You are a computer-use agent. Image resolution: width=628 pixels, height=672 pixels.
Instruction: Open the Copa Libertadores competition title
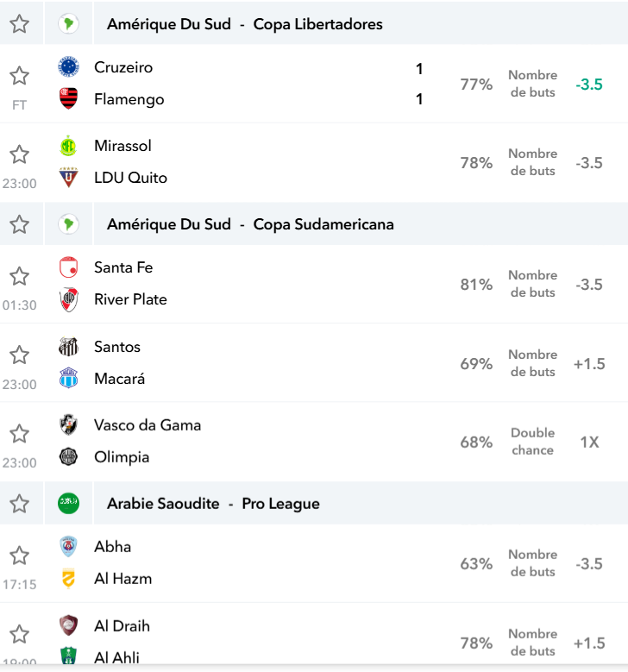(x=317, y=24)
